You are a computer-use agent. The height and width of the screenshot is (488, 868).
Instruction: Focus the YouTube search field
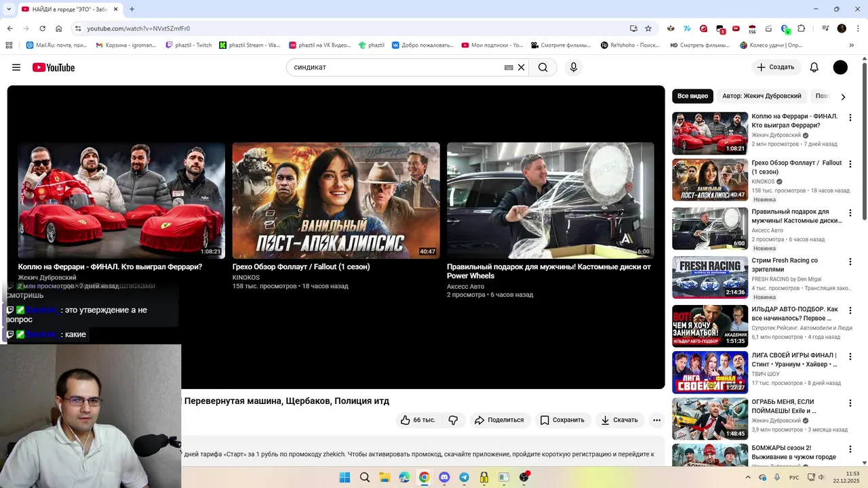pos(397,67)
